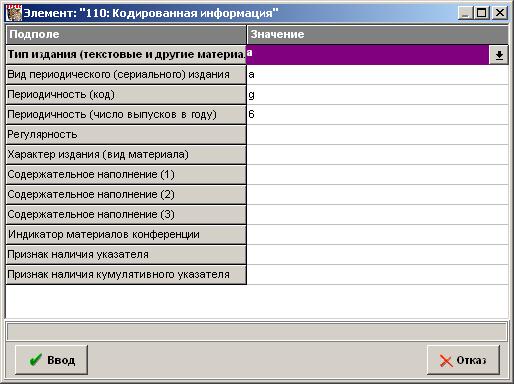The width and height of the screenshot is (514, 384).
Task: Select the Периодичность (код) row label
Action: [x=126, y=95]
